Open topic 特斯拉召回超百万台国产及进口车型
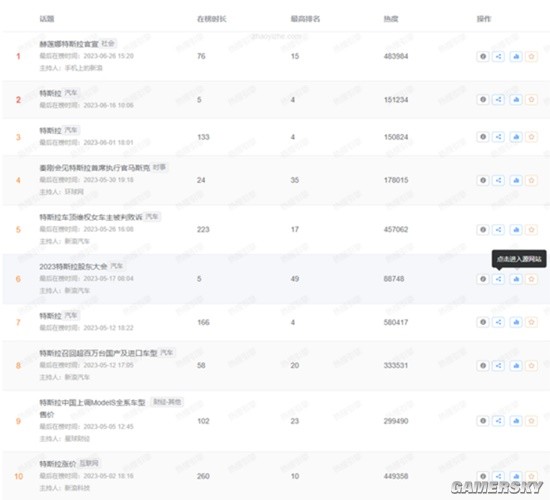Image resolution: width=550 pixels, height=500 pixels. (x=98, y=353)
